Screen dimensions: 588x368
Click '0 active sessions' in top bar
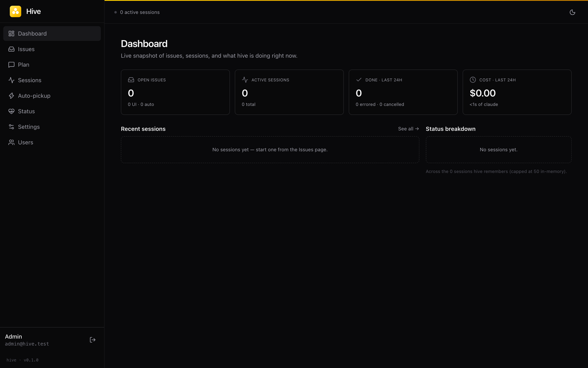pyautogui.click(x=140, y=12)
